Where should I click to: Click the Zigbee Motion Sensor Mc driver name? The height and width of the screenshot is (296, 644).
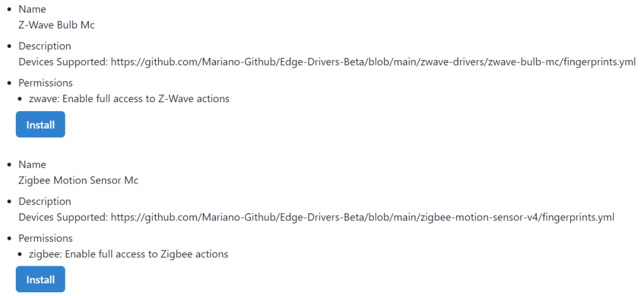[x=78, y=181]
